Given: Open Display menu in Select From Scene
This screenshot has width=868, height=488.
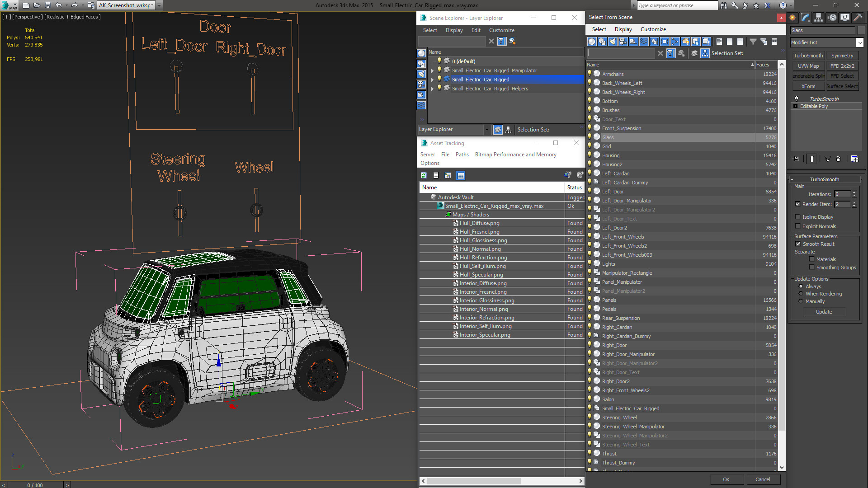Looking at the screenshot, I should point(623,29).
